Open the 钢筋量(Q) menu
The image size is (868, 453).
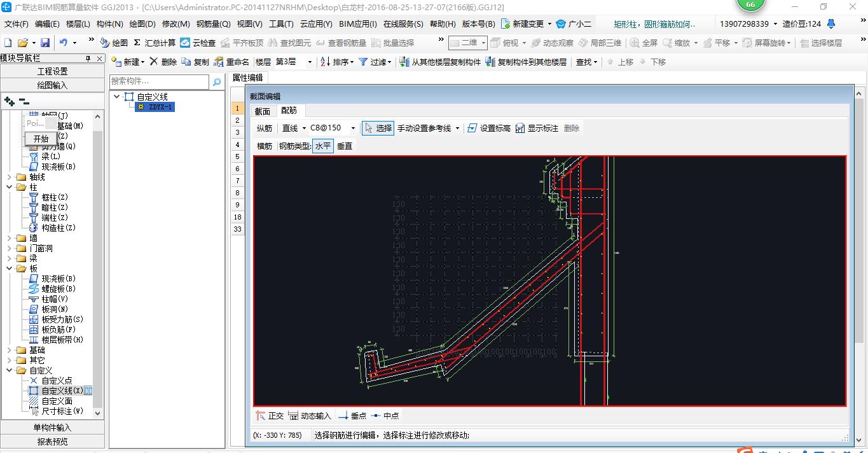pyautogui.click(x=213, y=24)
